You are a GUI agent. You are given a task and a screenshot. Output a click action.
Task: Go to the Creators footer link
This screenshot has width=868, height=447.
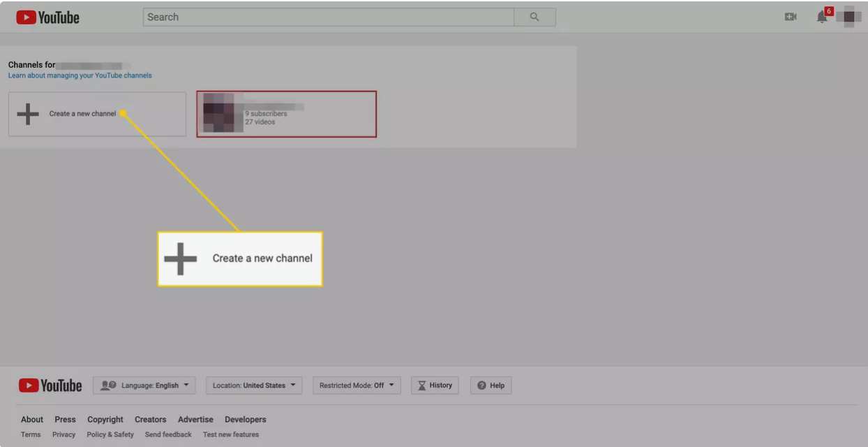point(151,420)
